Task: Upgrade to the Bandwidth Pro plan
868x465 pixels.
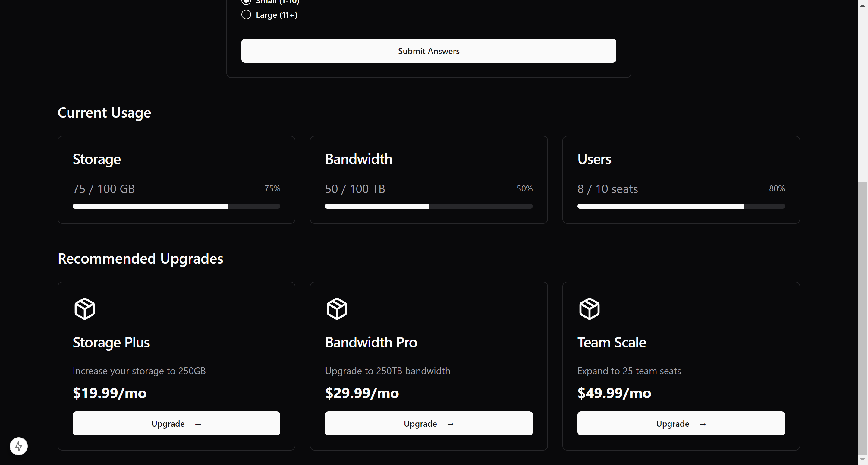Action: [x=429, y=423]
